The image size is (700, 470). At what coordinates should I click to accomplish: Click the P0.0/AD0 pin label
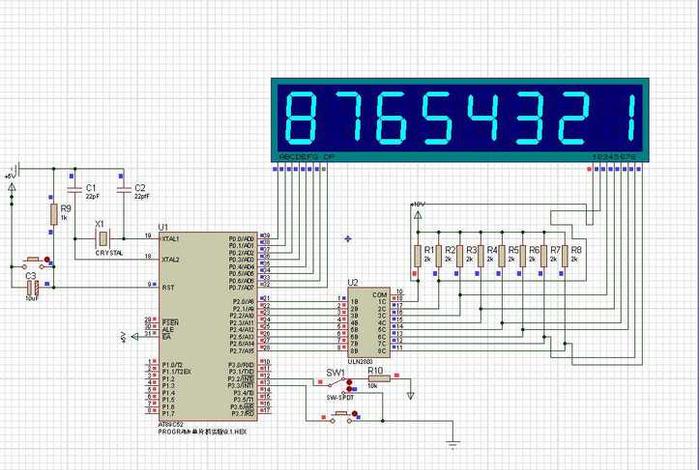tap(241, 239)
